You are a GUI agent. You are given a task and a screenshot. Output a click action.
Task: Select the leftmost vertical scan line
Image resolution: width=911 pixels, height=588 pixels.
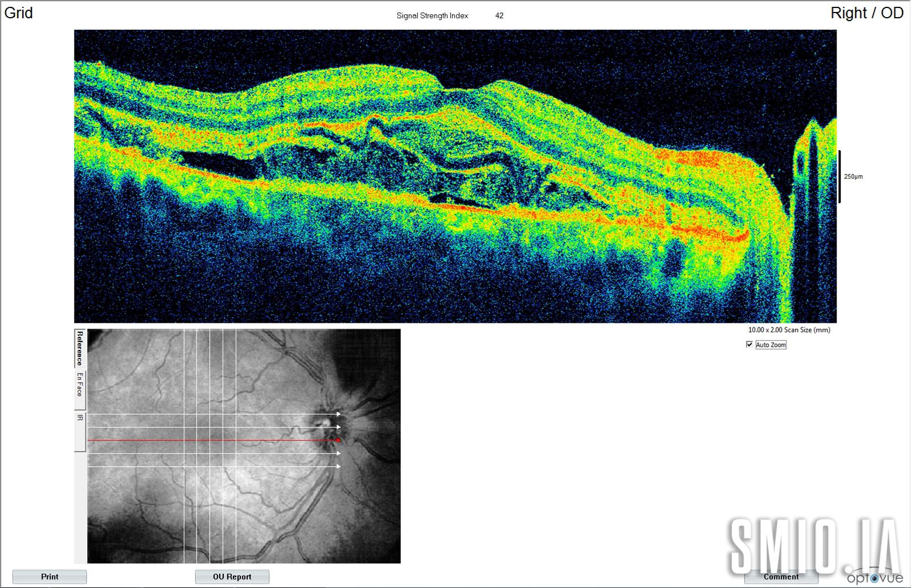point(184,512)
